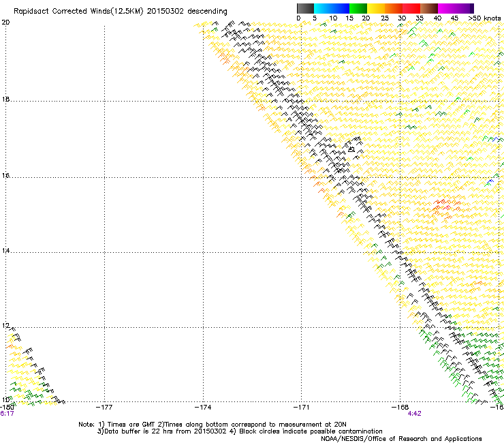Click the legend number '25'
Viewport: 504px width, 443px height.
[385, 18]
